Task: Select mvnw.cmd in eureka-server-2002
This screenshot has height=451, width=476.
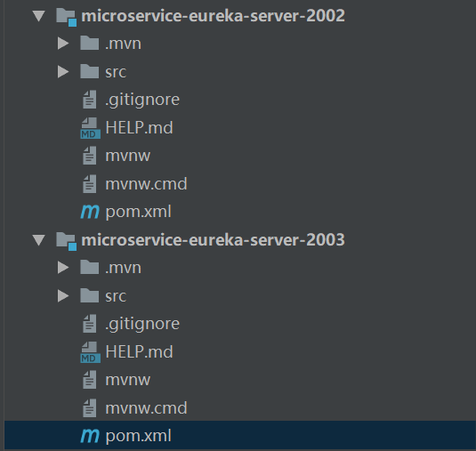Action: (146, 184)
